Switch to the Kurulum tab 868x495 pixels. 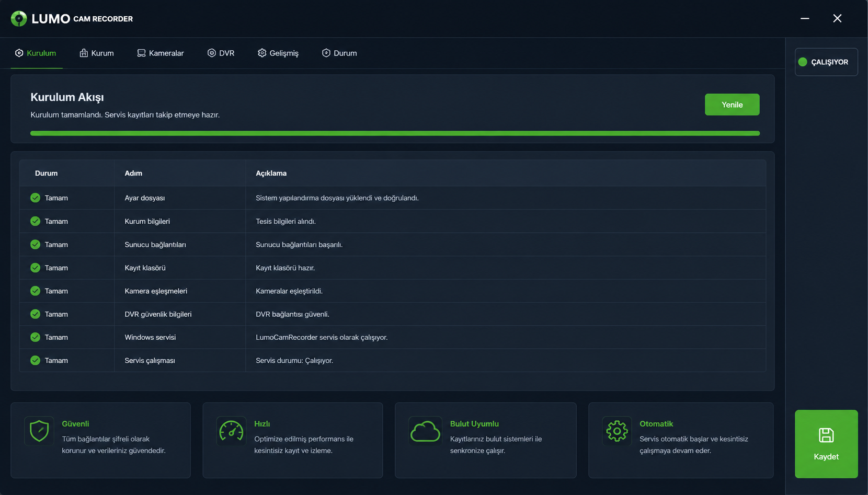pos(36,53)
